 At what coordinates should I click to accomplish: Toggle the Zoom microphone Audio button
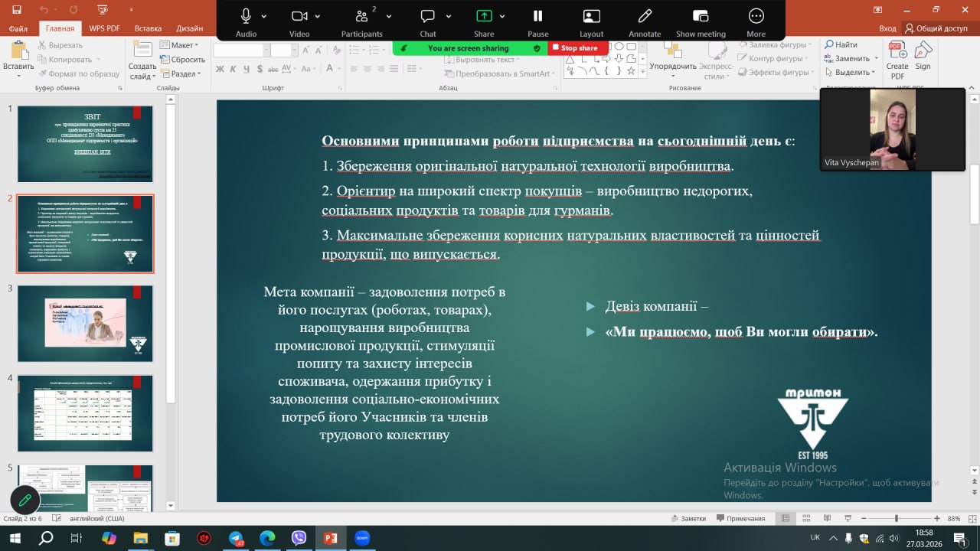246,17
